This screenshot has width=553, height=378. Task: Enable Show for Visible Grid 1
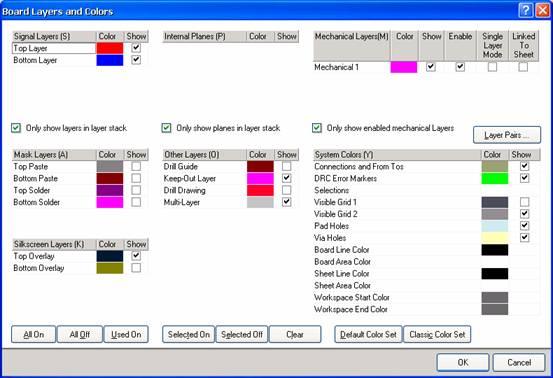coord(524,202)
